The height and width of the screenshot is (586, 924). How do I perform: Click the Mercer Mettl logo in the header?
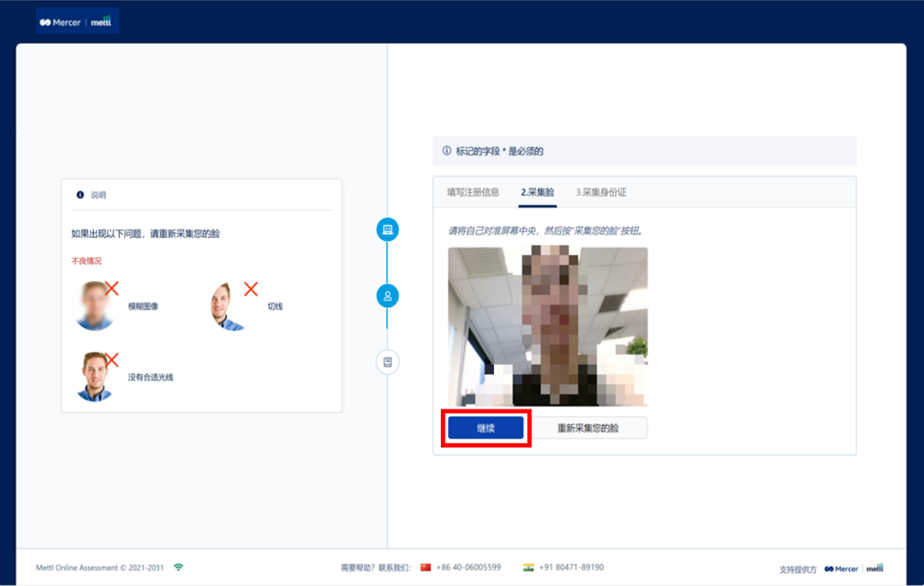point(77,21)
